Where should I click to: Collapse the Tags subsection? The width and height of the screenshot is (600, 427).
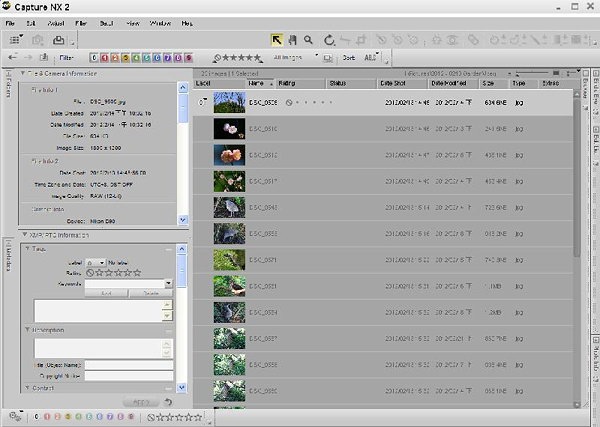28,249
